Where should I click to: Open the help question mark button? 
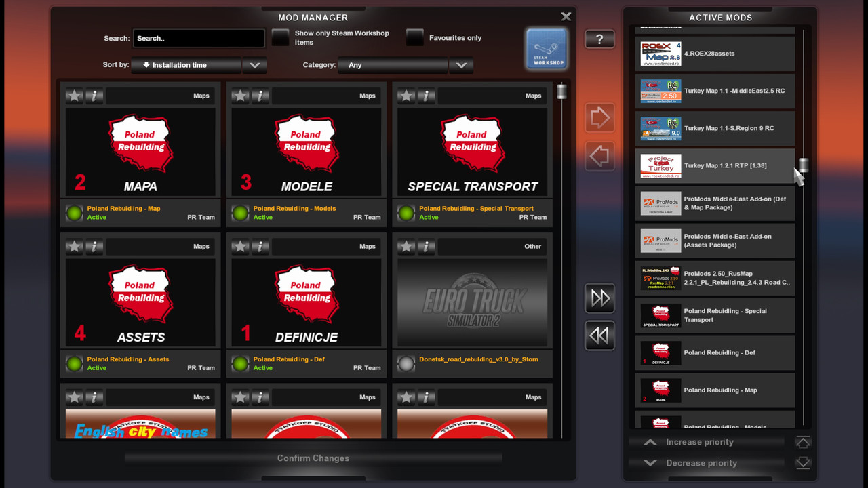point(599,39)
